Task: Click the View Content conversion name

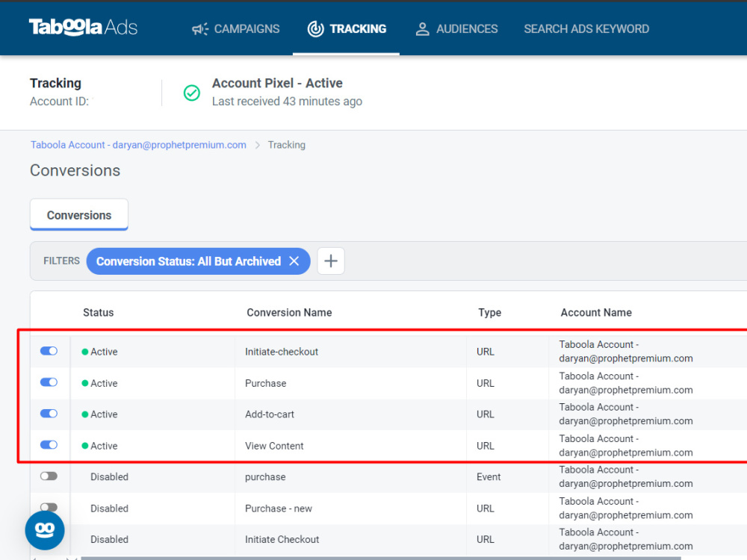Action: point(274,446)
